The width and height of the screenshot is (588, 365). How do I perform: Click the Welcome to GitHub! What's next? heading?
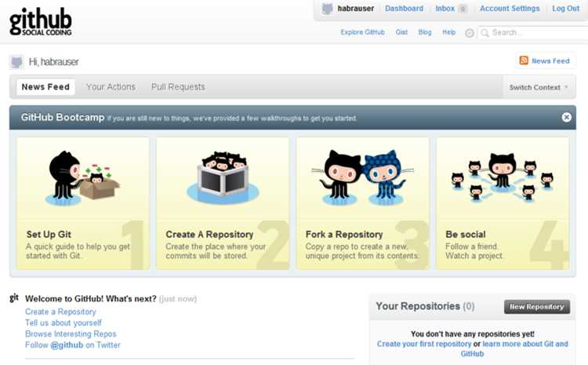(x=90, y=299)
